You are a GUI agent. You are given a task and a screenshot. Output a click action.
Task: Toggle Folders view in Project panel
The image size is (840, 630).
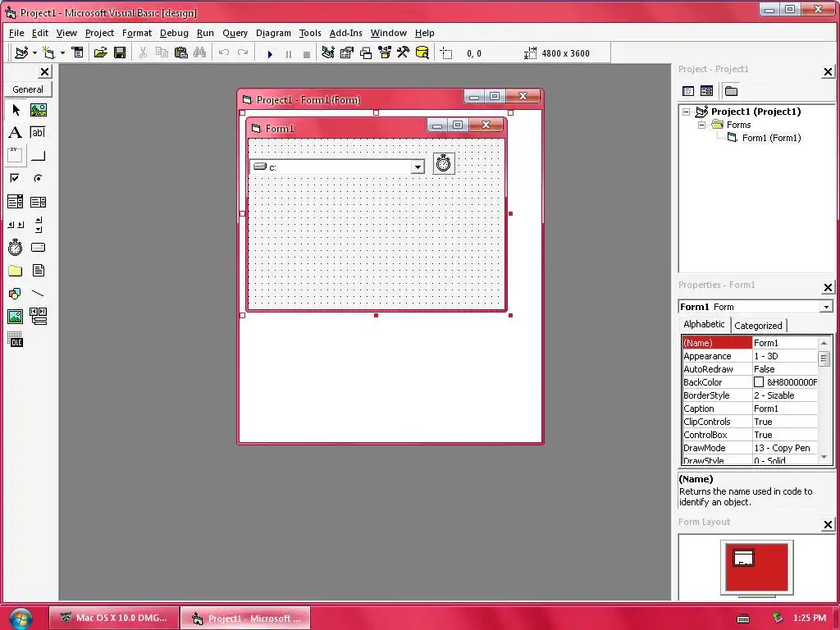click(x=731, y=91)
